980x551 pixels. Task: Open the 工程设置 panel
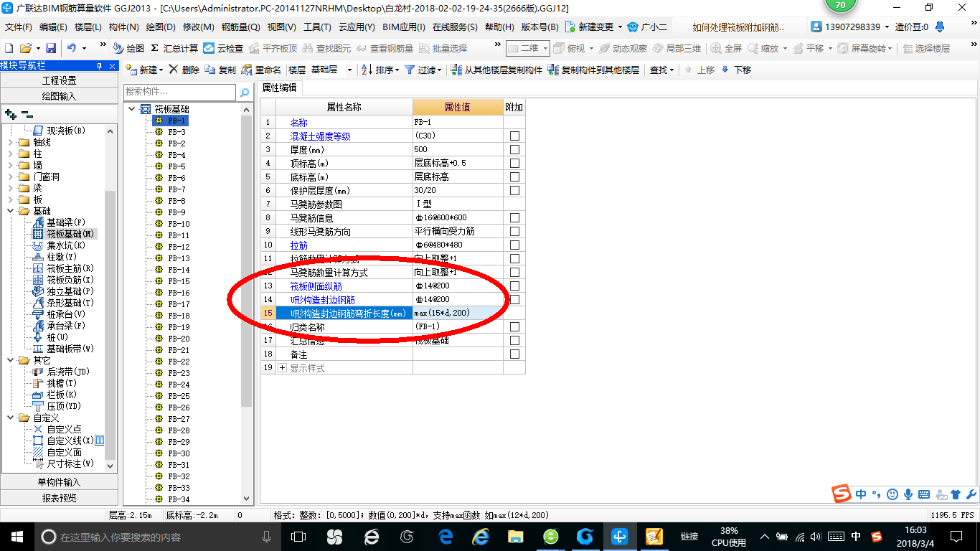click(59, 80)
